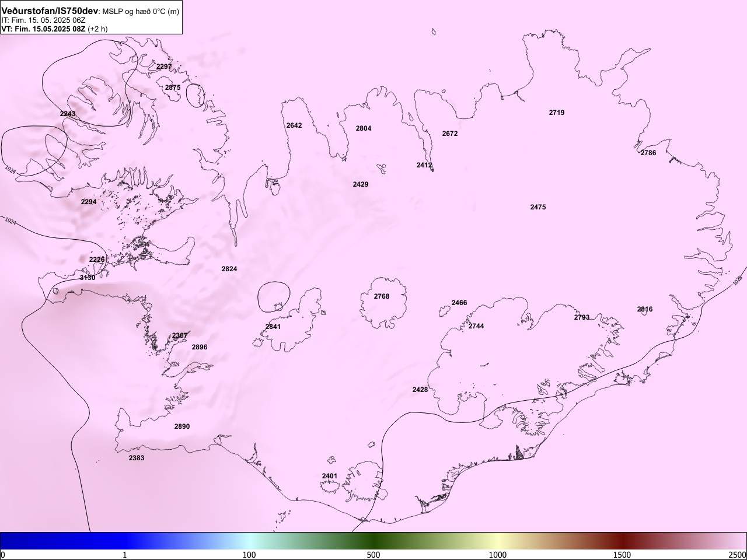Click the height value 2226
The image size is (747, 560).
[x=97, y=260]
